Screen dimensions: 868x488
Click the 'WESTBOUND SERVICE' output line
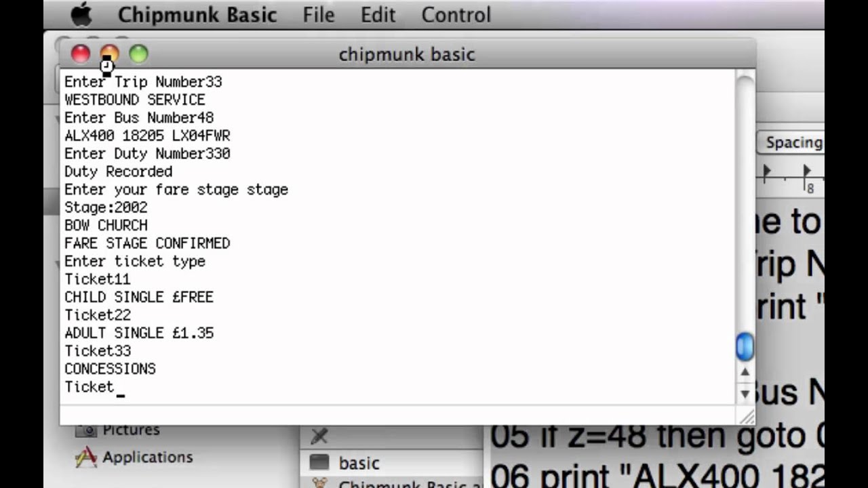[134, 100]
